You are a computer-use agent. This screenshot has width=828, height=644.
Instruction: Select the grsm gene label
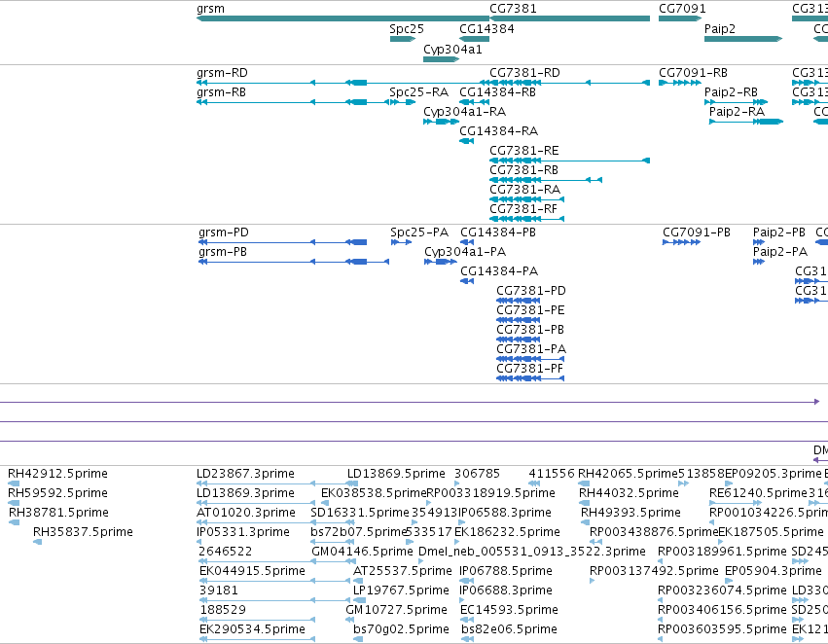(x=210, y=9)
